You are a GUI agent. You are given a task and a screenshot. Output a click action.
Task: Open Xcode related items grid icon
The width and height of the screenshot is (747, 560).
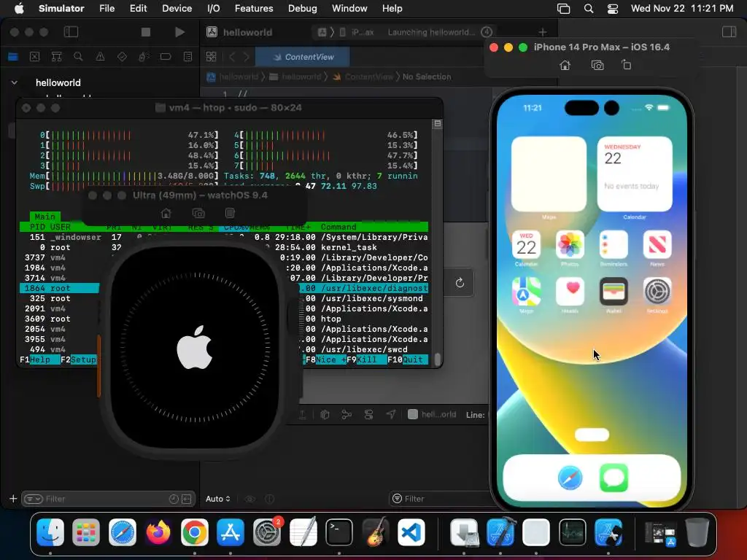point(211,57)
